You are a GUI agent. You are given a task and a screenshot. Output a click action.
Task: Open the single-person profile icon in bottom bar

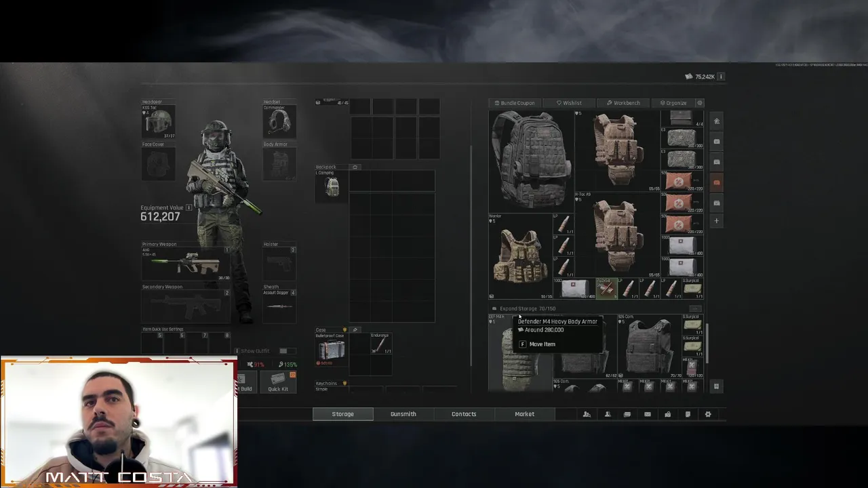[x=608, y=414]
